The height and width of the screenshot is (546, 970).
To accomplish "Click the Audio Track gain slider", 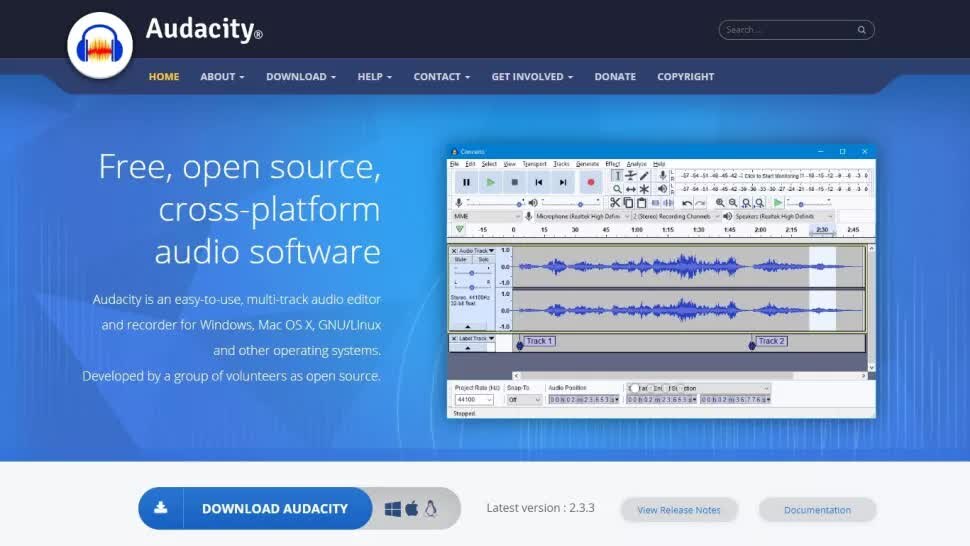I will (471, 273).
